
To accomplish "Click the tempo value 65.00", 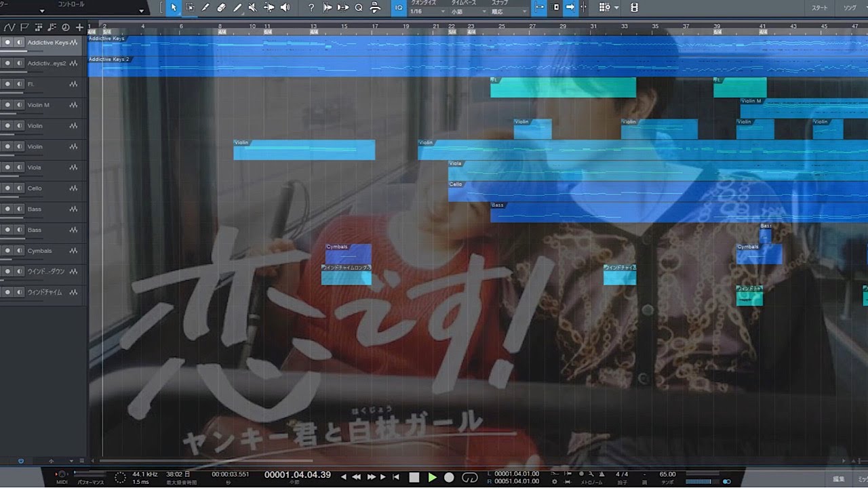I will 667,474.
